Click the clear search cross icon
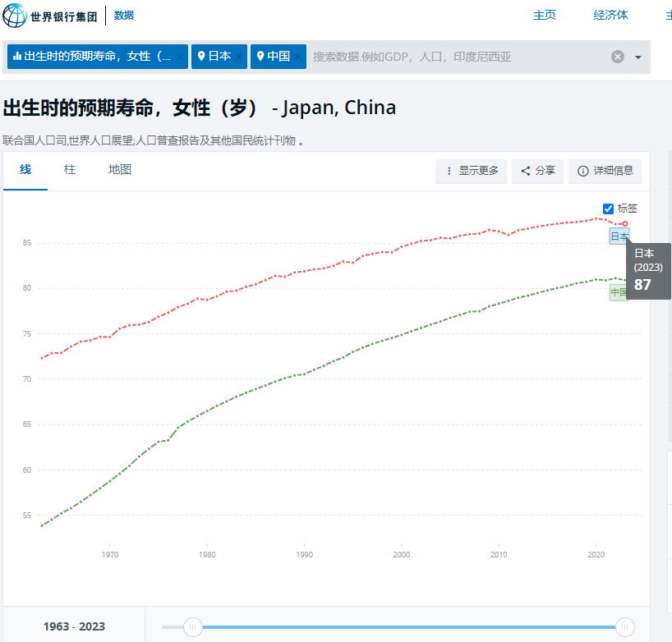This screenshot has height=642, width=672. (617, 56)
